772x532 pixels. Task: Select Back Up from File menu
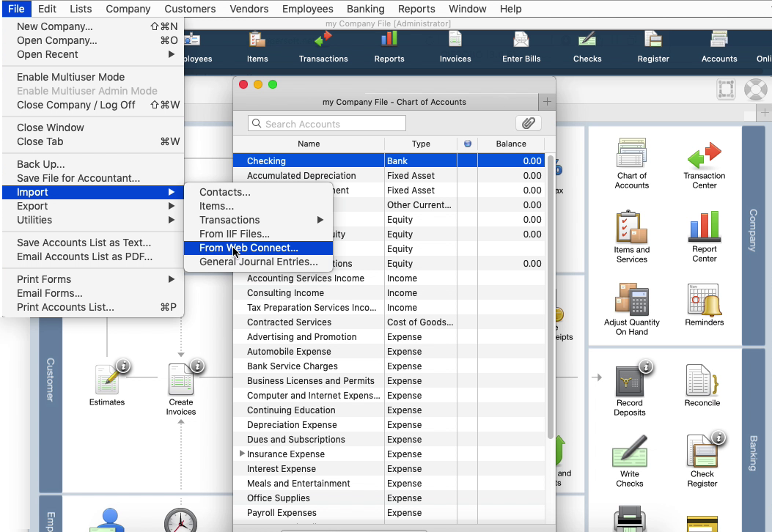coord(93,164)
